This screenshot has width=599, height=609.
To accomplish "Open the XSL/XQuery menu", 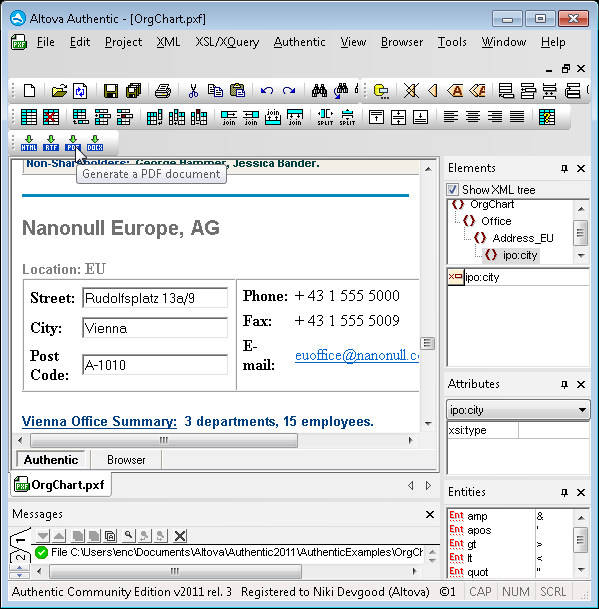I will (x=227, y=42).
